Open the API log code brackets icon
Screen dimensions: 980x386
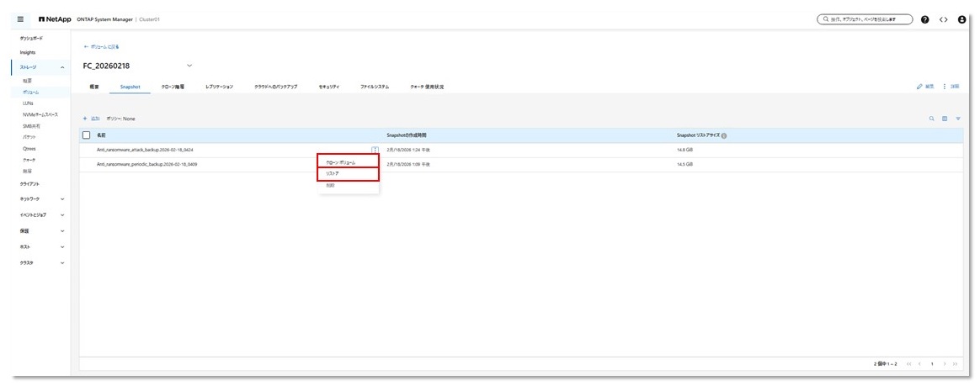click(943, 19)
